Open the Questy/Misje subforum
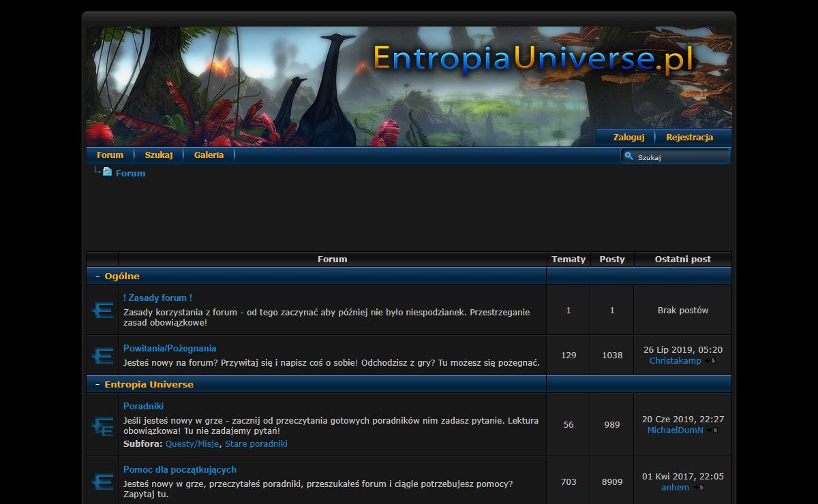This screenshot has height=504, width=818. [x=192, y=443]
